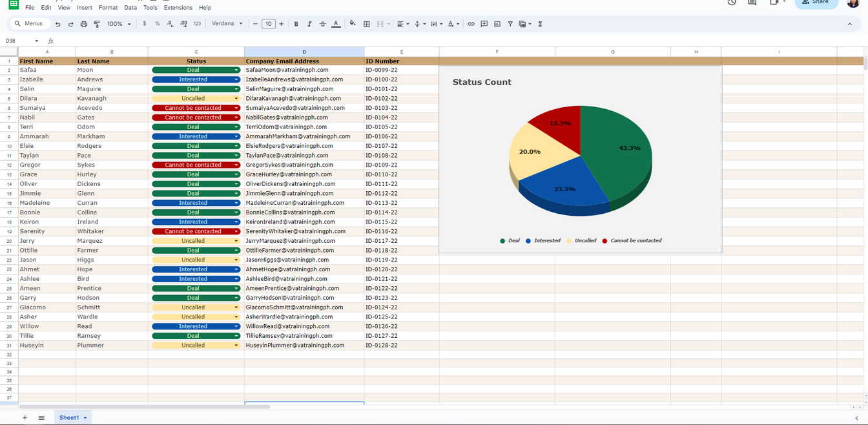Open the File menu
868x425 pixels.
[x=30, y=8]
